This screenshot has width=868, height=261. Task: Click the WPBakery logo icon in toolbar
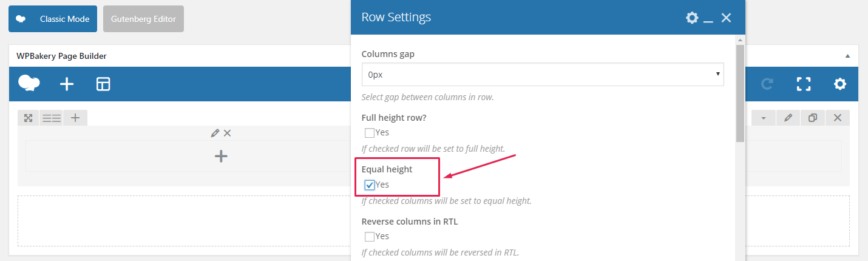pos(29,84)
